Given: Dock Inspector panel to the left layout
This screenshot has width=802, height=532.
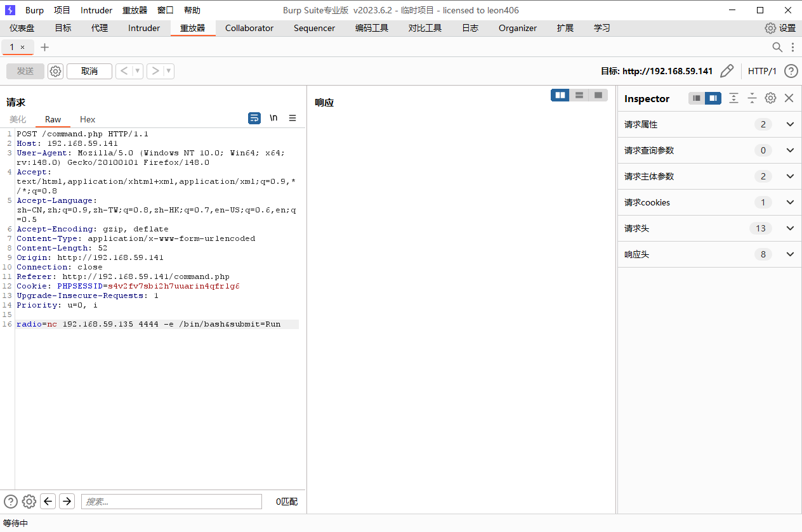Looking at the screenshot, I should point(697,98).
